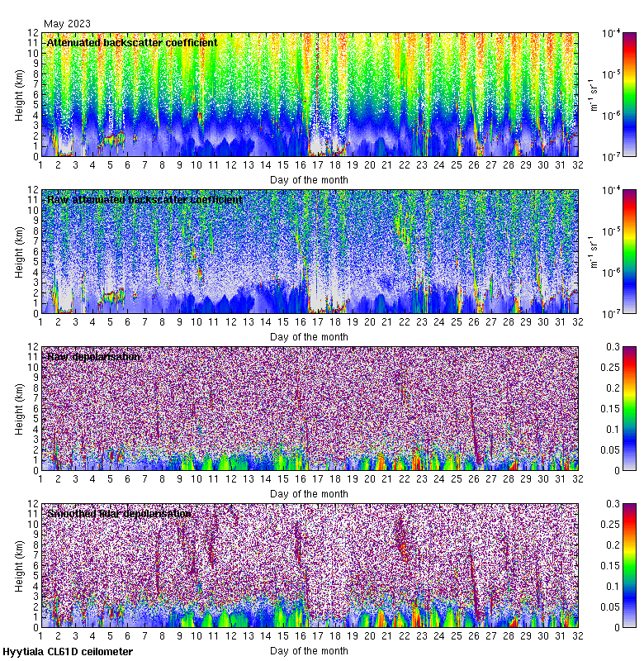
Task: Click the m⁻¹ sr⁻¹ units label of top colorbar
Action: 591,94
